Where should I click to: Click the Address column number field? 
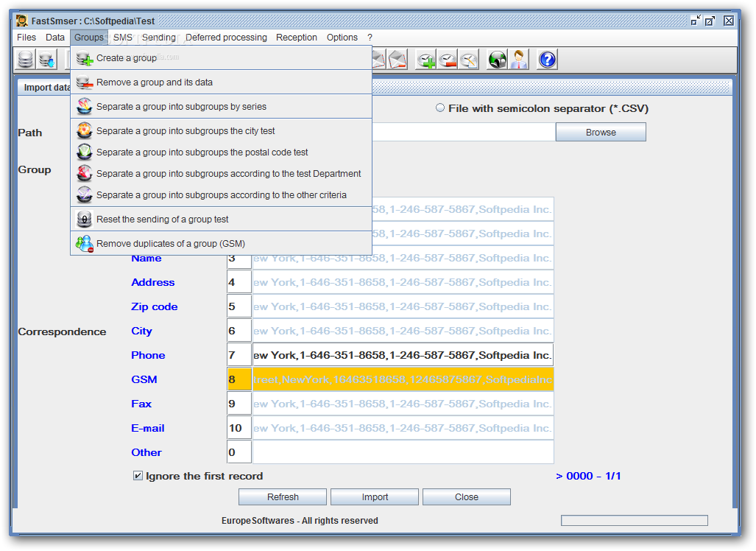239,282
